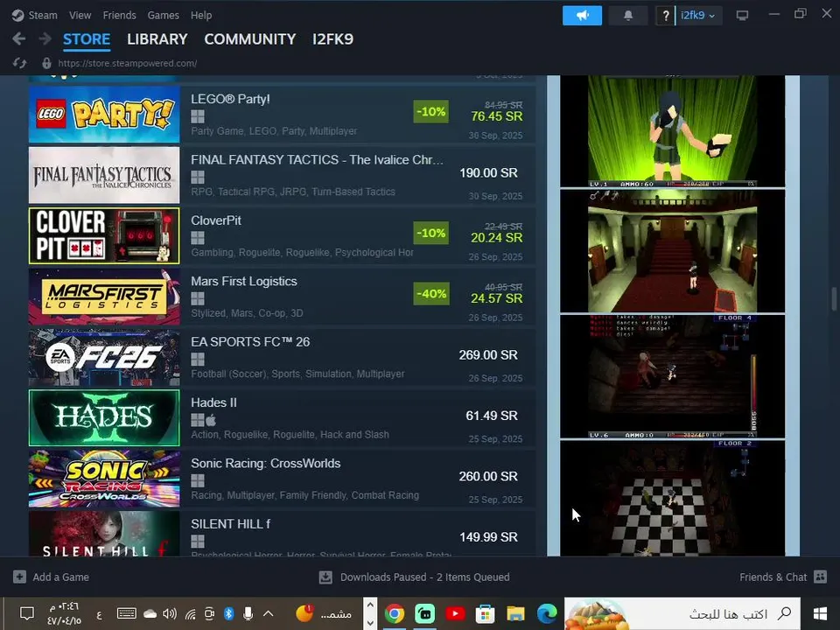Launch Google Chrome from the taskbar
This screenshot has width=840, height=630.
(395, 613)
